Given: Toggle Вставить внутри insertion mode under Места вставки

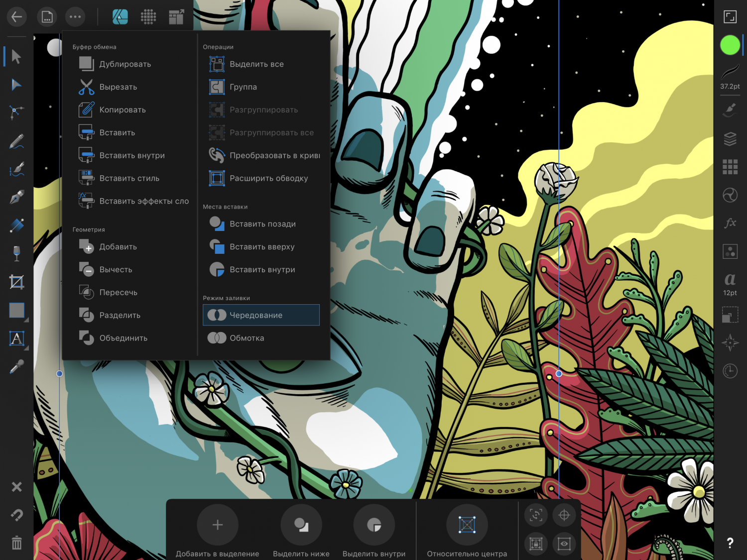Looking at the screenshot, I should pyautogui.click(x=261, y=269).
